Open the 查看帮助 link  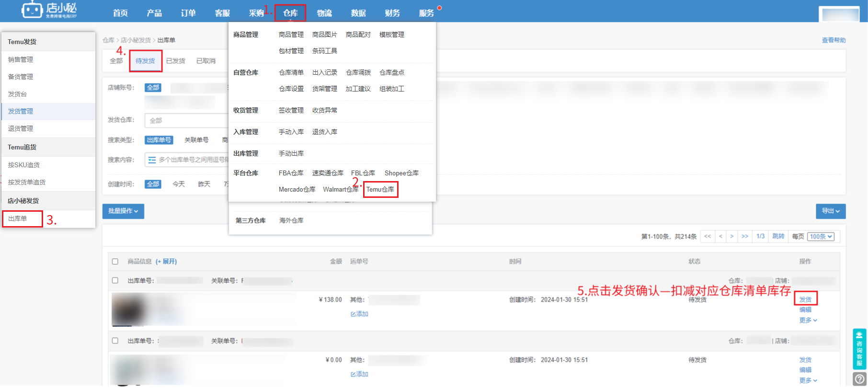click(x=834, y=40)
